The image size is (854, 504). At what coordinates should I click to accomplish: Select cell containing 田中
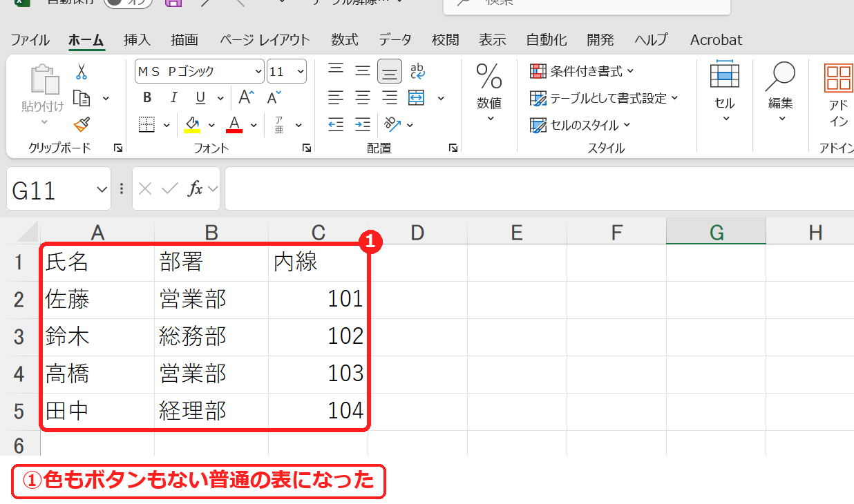[x=97, y=411]
